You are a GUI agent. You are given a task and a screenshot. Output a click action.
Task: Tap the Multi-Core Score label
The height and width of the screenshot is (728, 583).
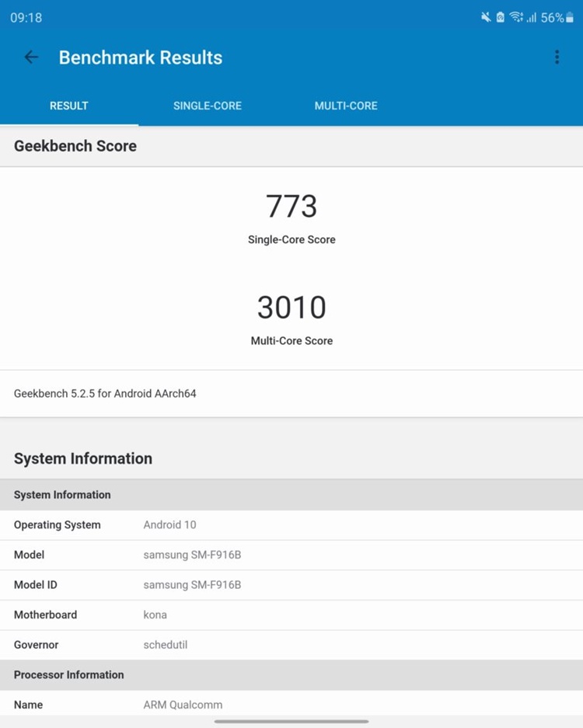click(291, 341)
